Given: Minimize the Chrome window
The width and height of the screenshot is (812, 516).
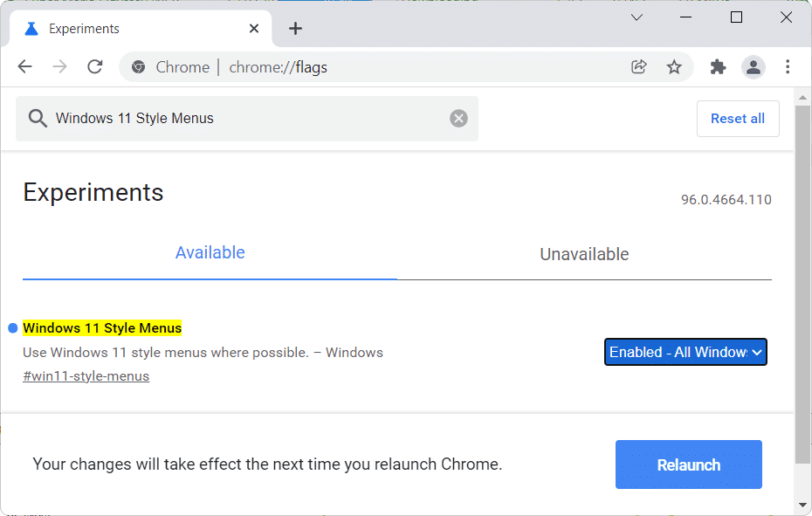Looking at the screenshot, I should click(685, 17).
